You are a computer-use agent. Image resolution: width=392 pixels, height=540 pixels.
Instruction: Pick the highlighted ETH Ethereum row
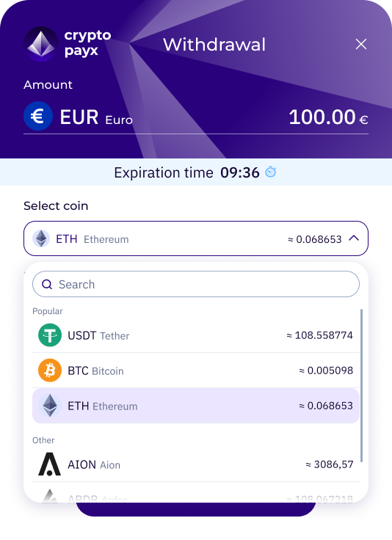click(196, 406)
